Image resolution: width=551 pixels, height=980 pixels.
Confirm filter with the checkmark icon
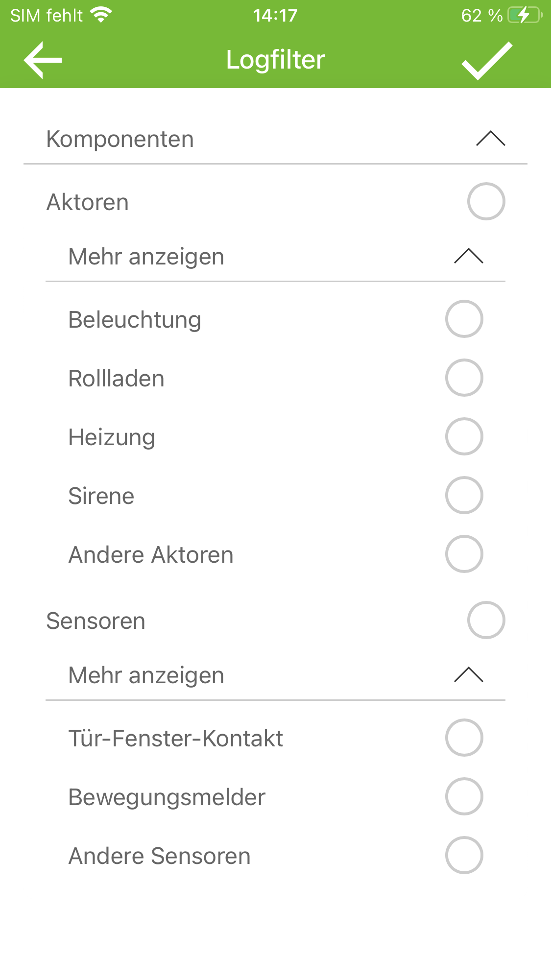tap(487, 60)
